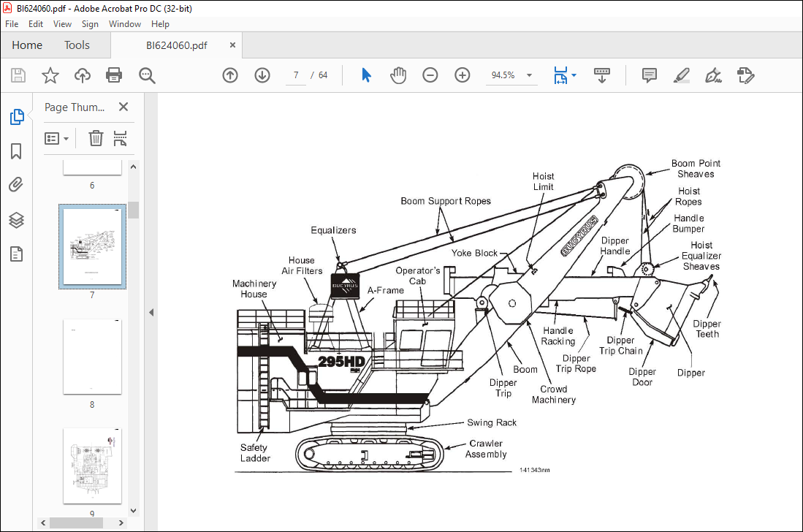Screen dimensions: 803x532
Task: Open the Bookmarks pane in the left rail
Action: (x=16, y=151)
